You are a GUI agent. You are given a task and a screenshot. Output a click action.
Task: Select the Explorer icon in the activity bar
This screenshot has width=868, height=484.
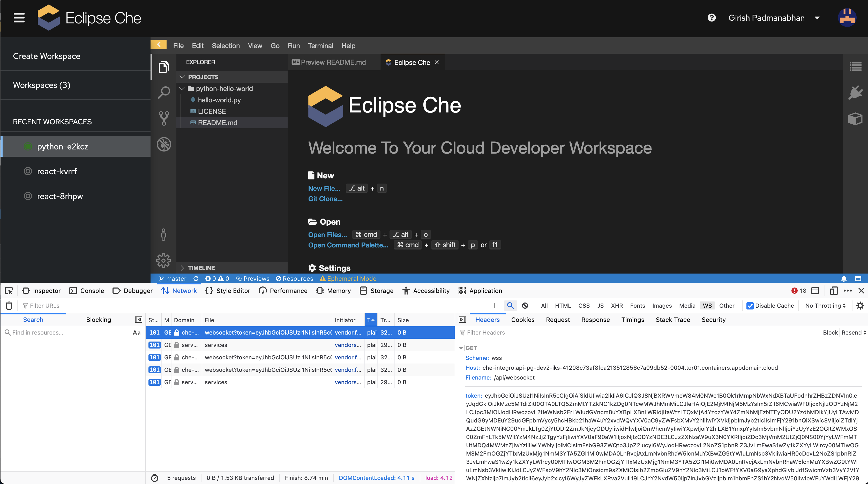[164, 67]
